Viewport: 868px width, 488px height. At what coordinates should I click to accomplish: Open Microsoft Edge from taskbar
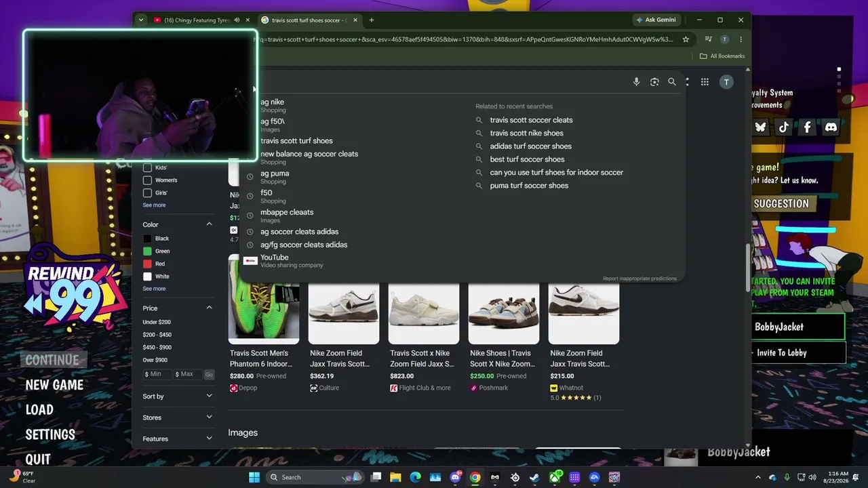(x=415, y=477)
